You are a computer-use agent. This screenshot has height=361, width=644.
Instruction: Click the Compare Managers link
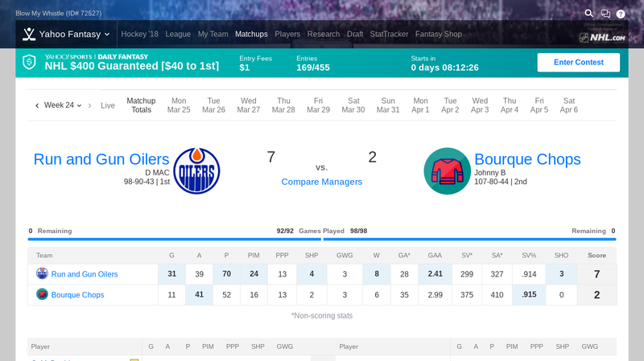pyautogui.click(x=321, y=182)
